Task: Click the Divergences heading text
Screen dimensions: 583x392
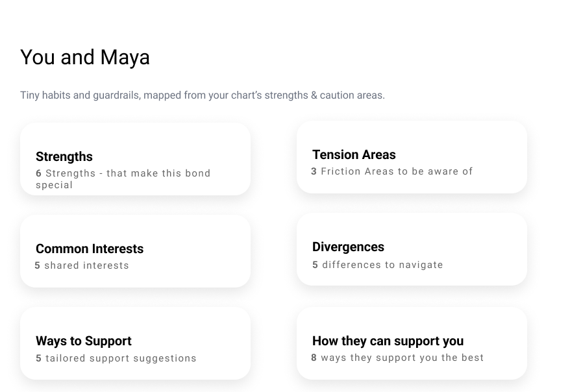Action: pyautogui.click(x=348, y=247)
